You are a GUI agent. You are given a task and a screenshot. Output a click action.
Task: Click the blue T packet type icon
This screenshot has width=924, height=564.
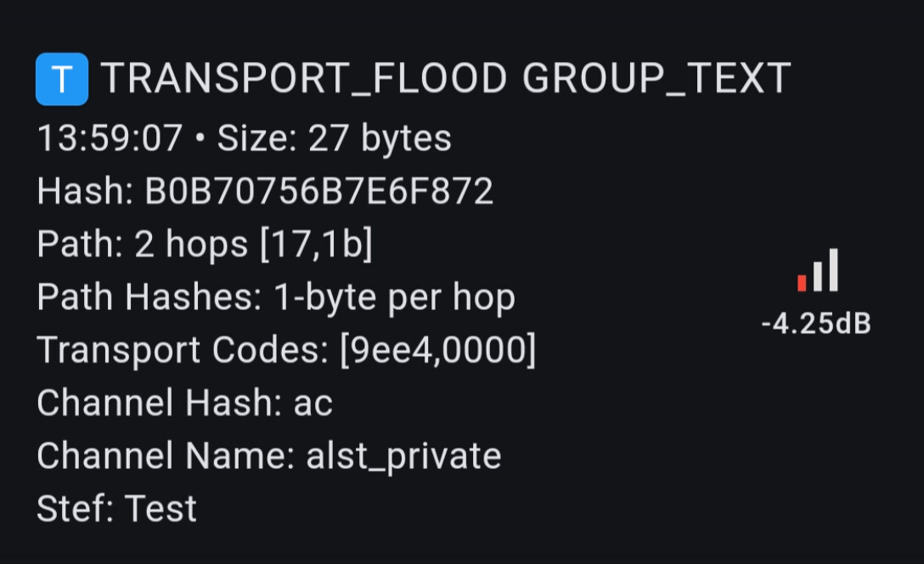62,79
